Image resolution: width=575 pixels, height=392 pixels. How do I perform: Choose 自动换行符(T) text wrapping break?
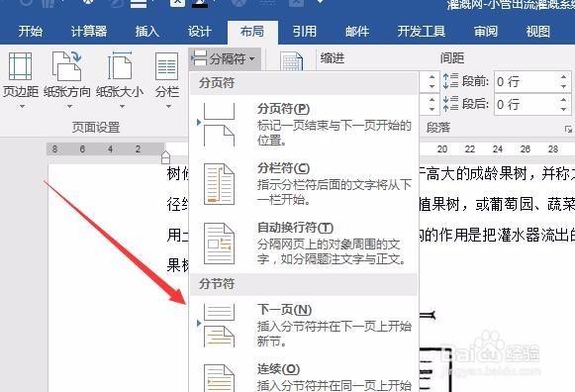pyautogui.click(x=304, y=244)
